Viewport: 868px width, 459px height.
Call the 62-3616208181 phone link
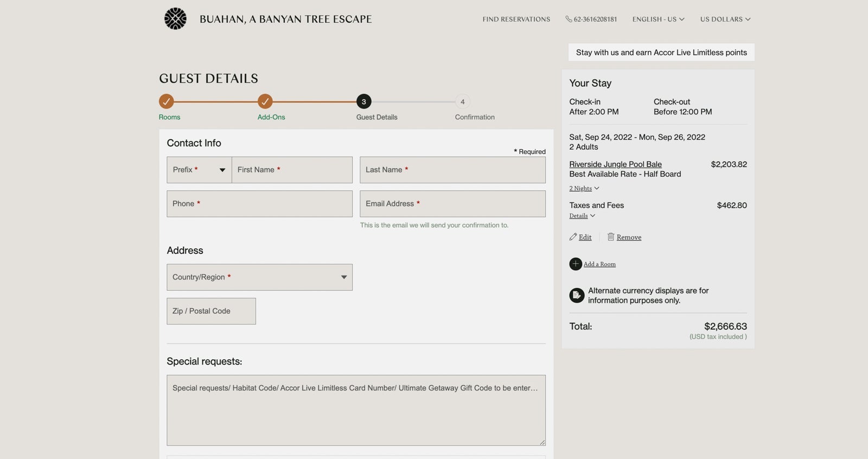point(595,19)
